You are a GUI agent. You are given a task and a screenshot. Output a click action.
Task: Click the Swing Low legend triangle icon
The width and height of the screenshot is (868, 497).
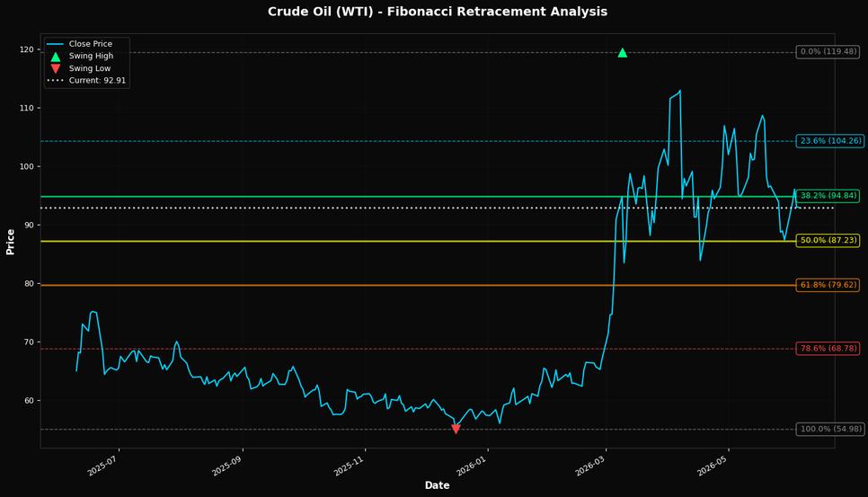pyautogui.click(x=56, y=68)
